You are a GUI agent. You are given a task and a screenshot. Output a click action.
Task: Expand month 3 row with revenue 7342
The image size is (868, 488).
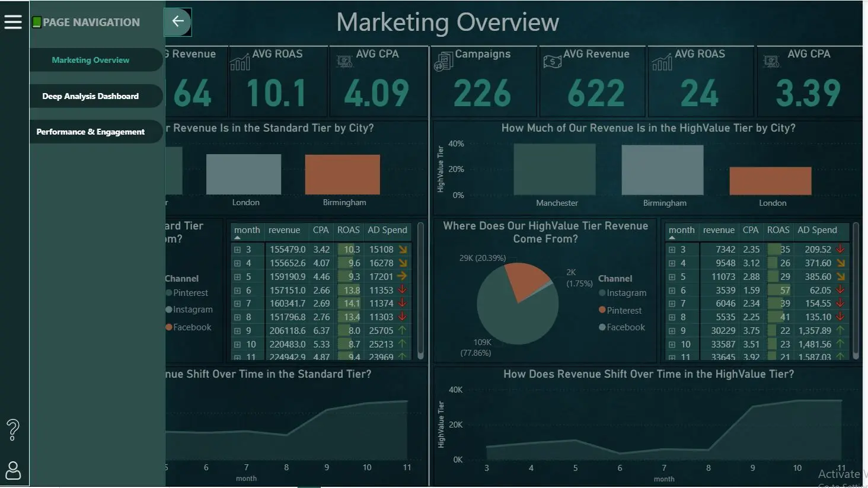(672, 250)
